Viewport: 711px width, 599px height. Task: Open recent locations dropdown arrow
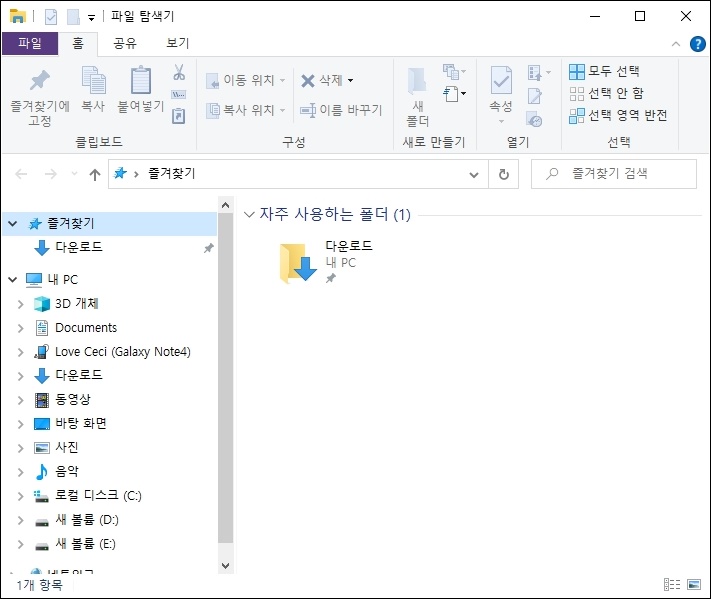74,174
